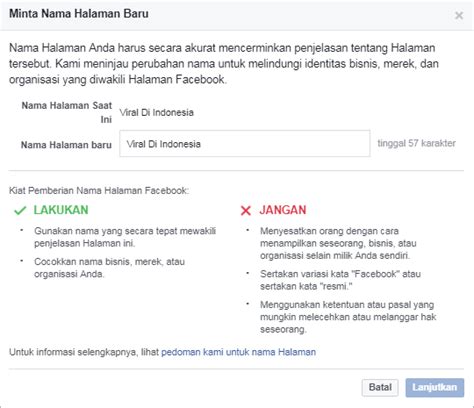
Task: Click the Nama Halaman baru input field
Action: tap(245, 144)
